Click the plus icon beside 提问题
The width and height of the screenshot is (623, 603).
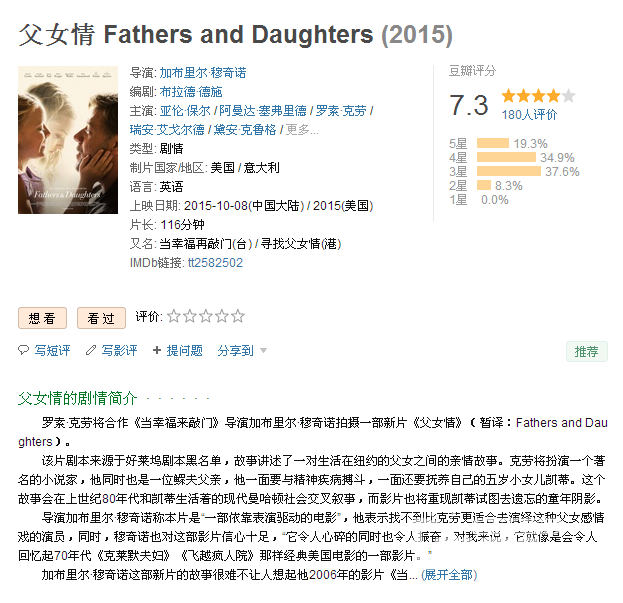click(157, 350)
